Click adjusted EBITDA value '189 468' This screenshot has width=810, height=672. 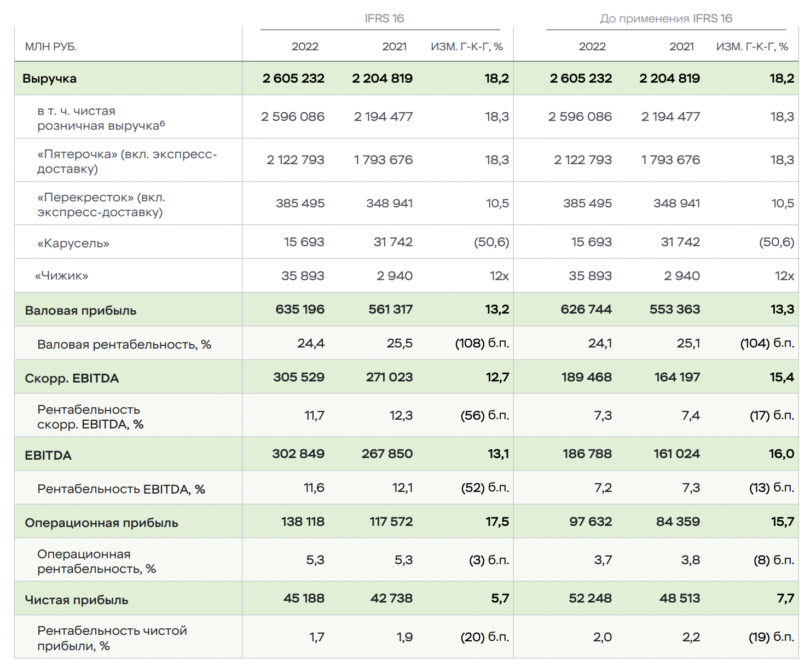[x=587, y=377]
